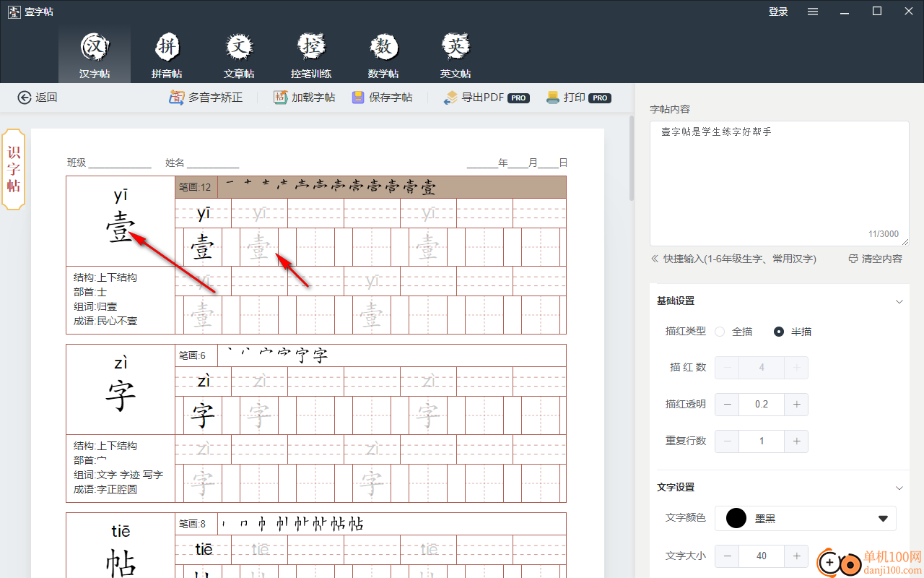Click the 文字大小 value 40 field

[x=762, y=556]
